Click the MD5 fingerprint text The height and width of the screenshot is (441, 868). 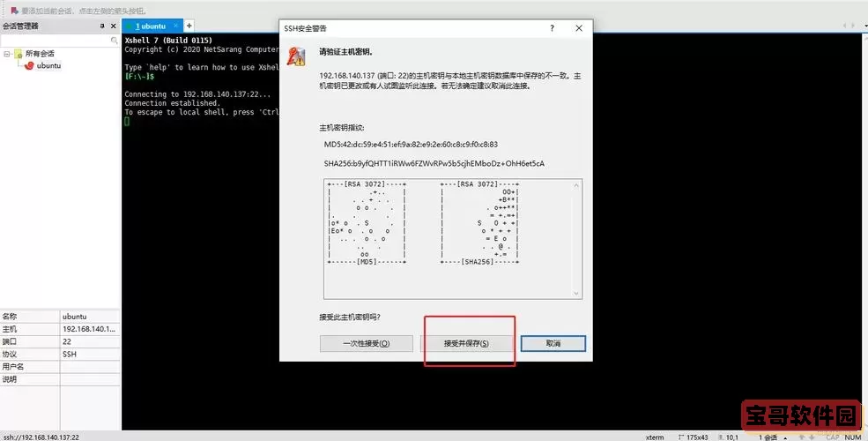pos(411,145)
